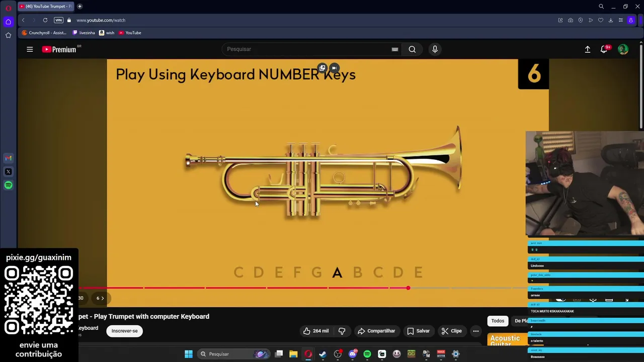Image resolution: width=644 pixels, height=362 pixels.
Task: Open YouTube notifications bell
Action: tap(605, 49)
